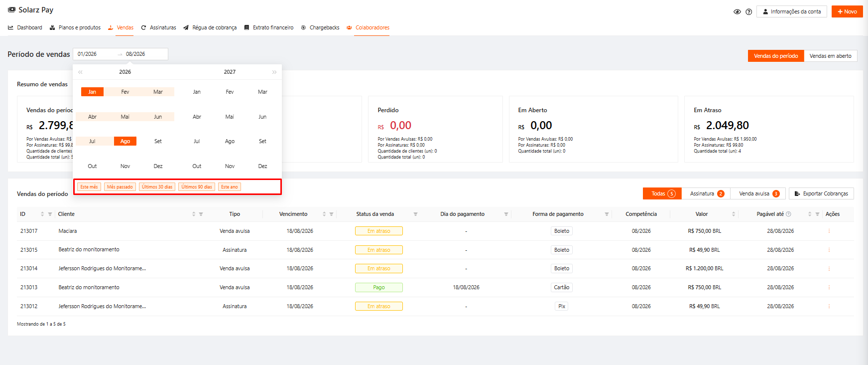Open actions menu for sale 213013

(829, 287)
